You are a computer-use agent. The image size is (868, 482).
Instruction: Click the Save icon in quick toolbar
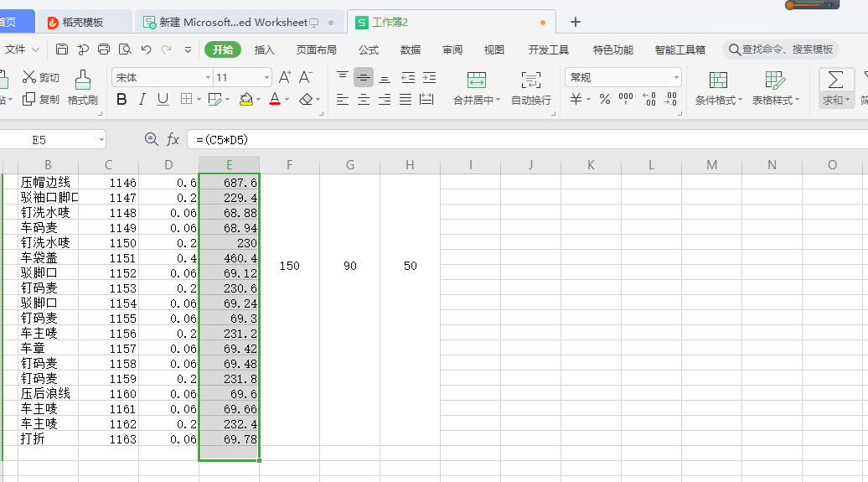tap(62, 49)
